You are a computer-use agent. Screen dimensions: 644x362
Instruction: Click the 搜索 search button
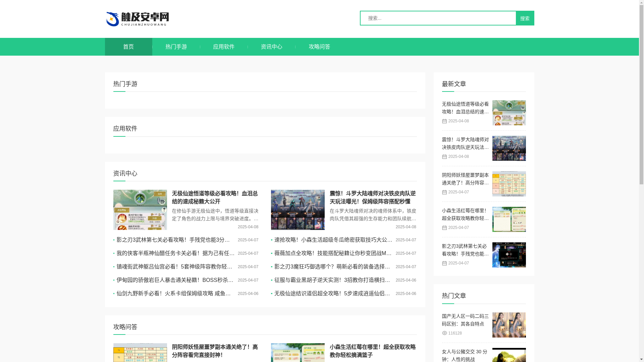tap(525, 18)
